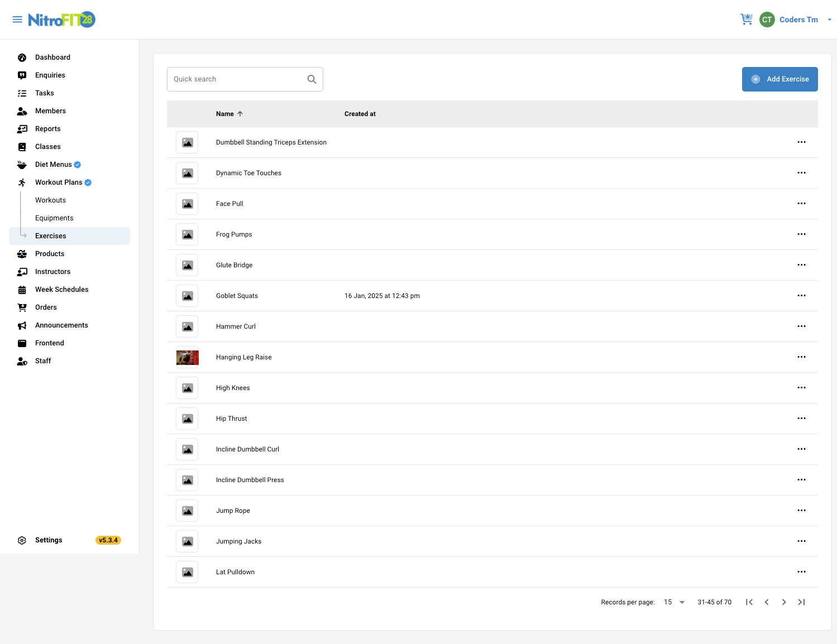Open Diet Menus in the sidebar

coord(54,165)
